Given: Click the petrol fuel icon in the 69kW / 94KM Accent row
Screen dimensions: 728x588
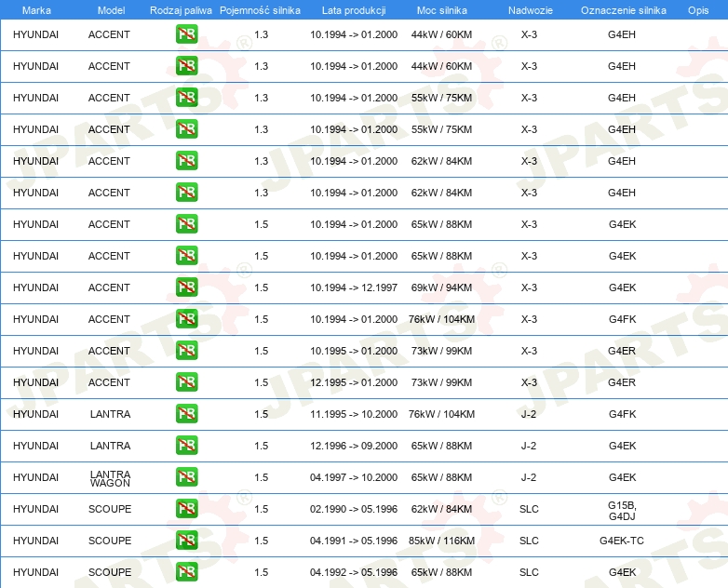Looking at the screenshot, I should pyautogui.click(x=186, y=287).
